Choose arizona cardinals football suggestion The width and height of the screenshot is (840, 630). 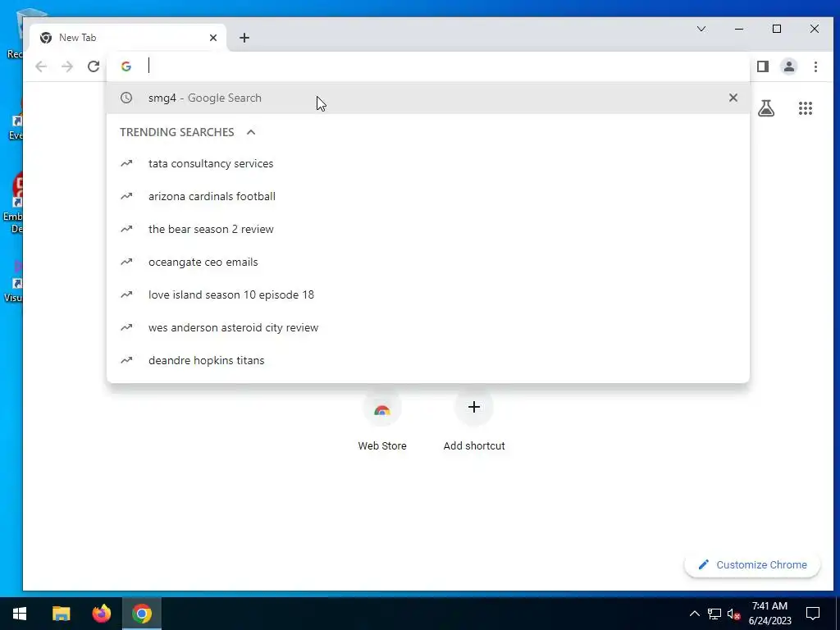428,196
